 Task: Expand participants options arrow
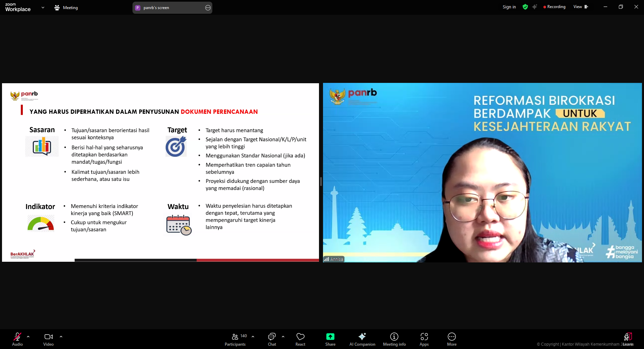point(253,336)
